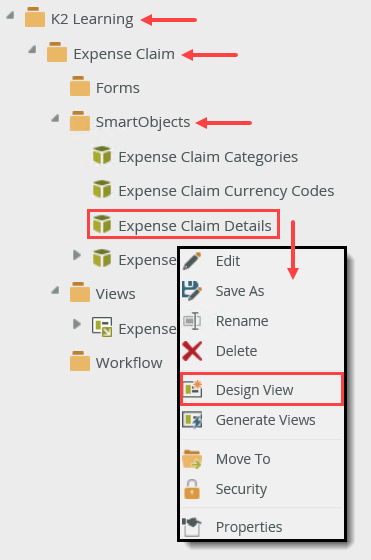Viewport: 371px width, 560px height.
Task: Select the SmartObjects label
Action: 143,122
